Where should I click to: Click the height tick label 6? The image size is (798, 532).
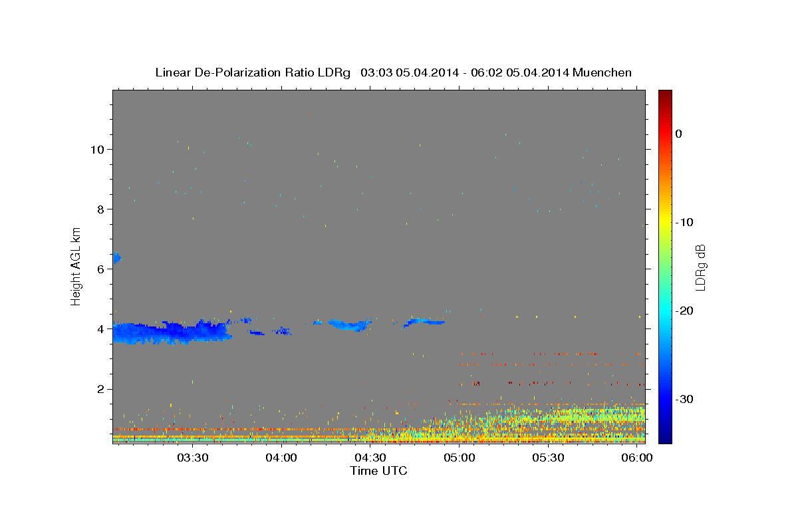(100, 269)
